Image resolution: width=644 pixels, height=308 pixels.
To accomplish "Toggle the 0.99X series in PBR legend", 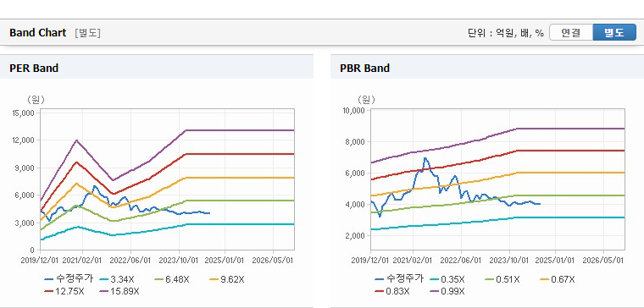I will pyautogui.click(x=447, y=291).
